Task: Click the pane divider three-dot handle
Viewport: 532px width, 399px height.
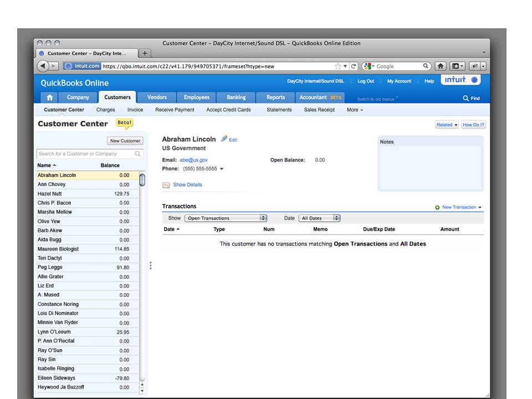Action: (151, 265)
